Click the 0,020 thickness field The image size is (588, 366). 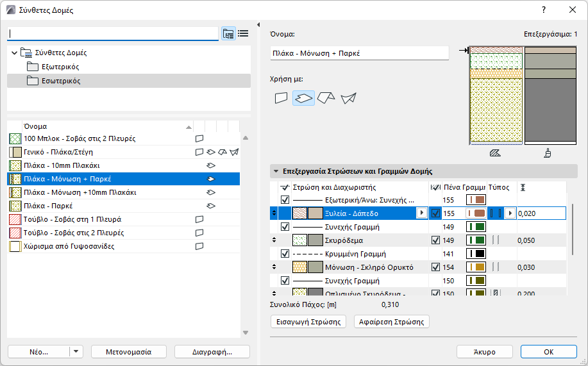coord(541,213)
